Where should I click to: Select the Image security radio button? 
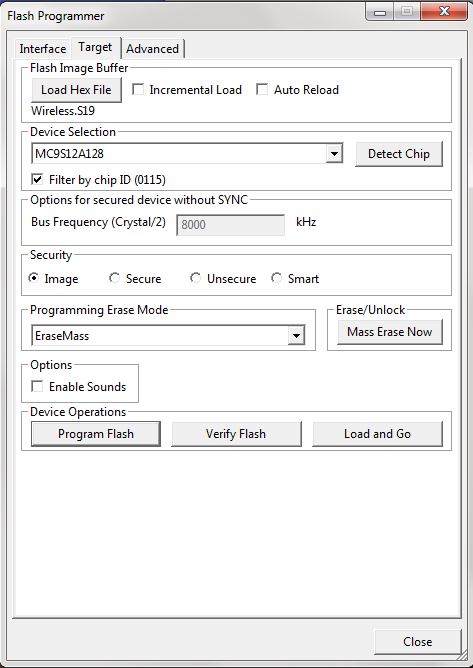[34, 278]
